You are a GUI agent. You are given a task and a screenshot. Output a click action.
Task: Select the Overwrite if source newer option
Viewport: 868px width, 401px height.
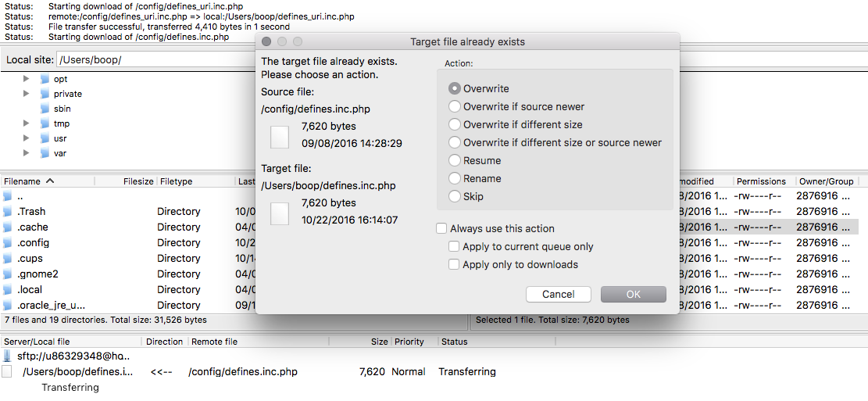coord(455,107)
